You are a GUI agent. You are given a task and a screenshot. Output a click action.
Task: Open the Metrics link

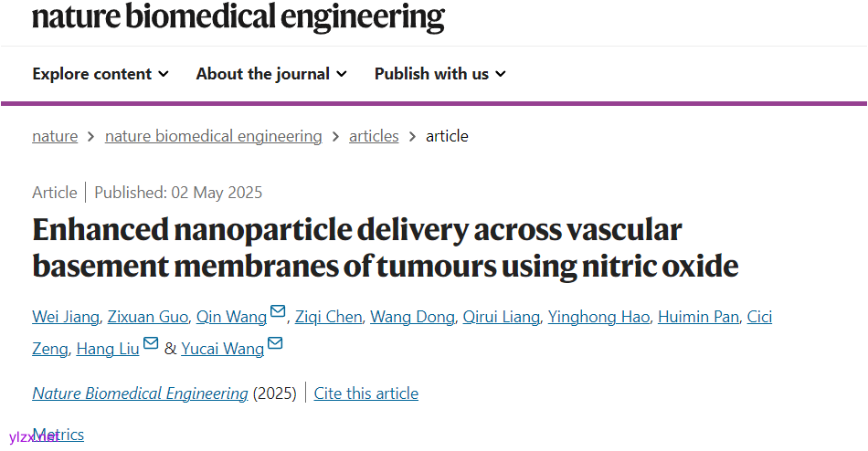(x=58, y=435)
